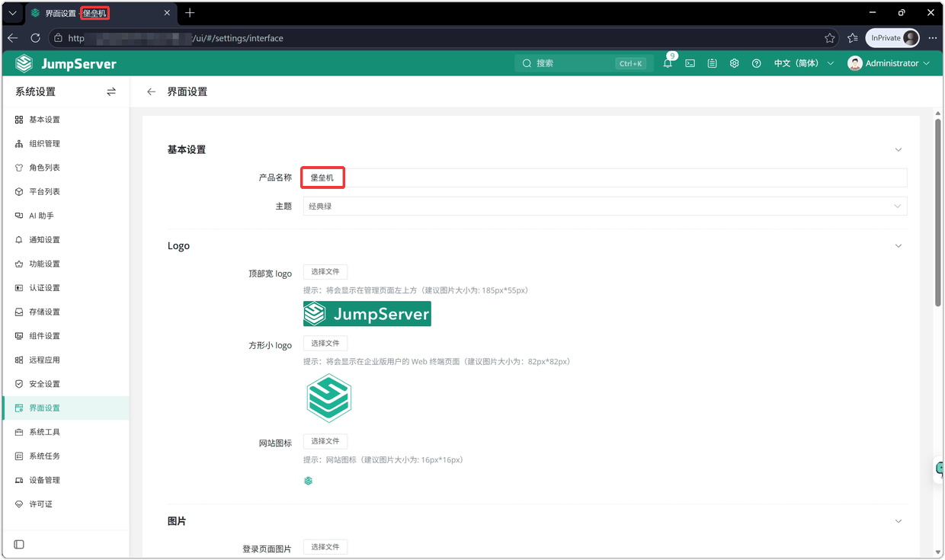Click the square hexagon logo preview image
Screen dimensions: 945x560
click(329, 398)
